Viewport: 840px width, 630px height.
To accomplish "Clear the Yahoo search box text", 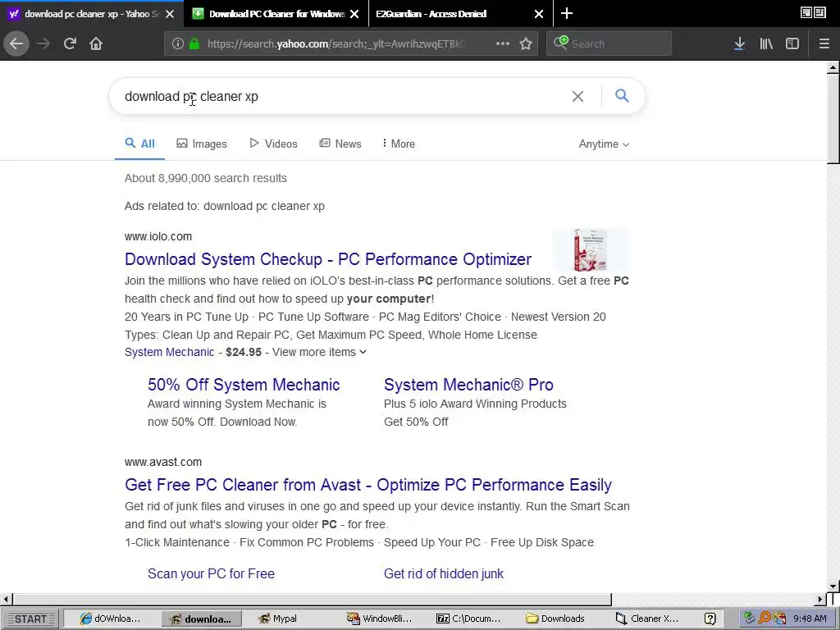I will [x=577, y=97].
